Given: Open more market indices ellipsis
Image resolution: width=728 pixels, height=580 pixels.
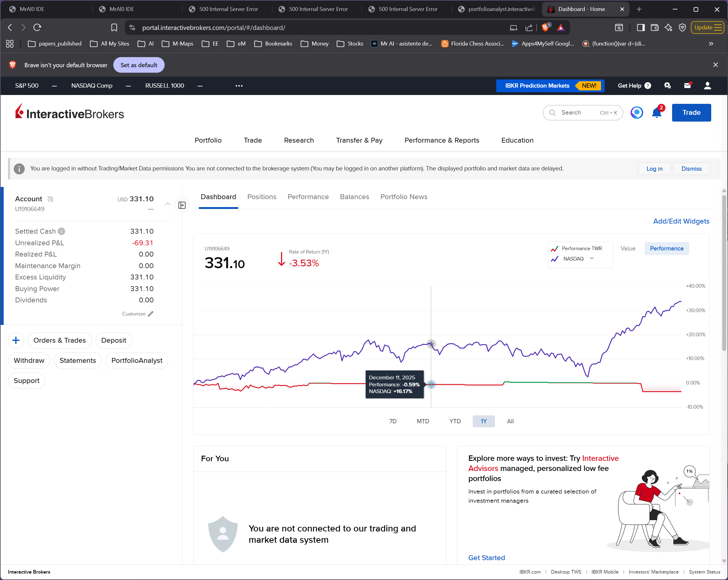Looking at the screenshot, I should [x=239, y=86].
